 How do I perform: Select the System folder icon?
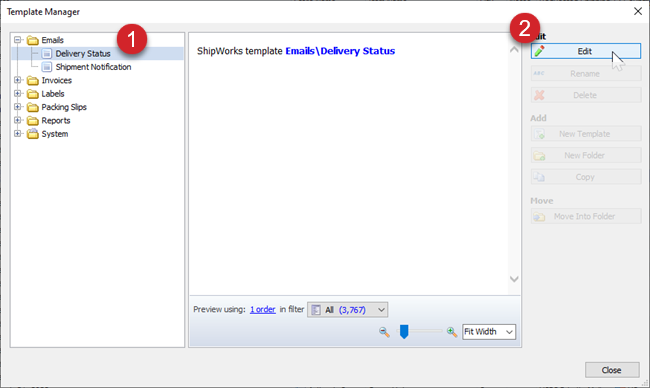(x=33, y=134)
